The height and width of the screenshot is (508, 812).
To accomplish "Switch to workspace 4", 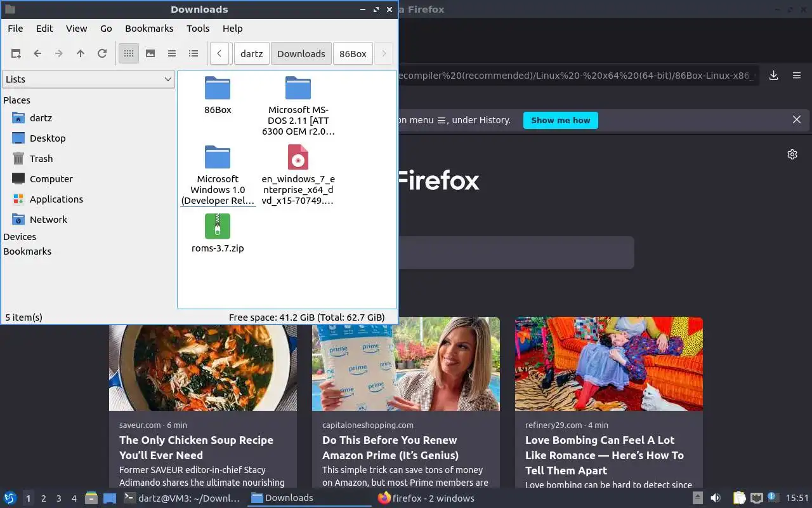I will [74, 498].
